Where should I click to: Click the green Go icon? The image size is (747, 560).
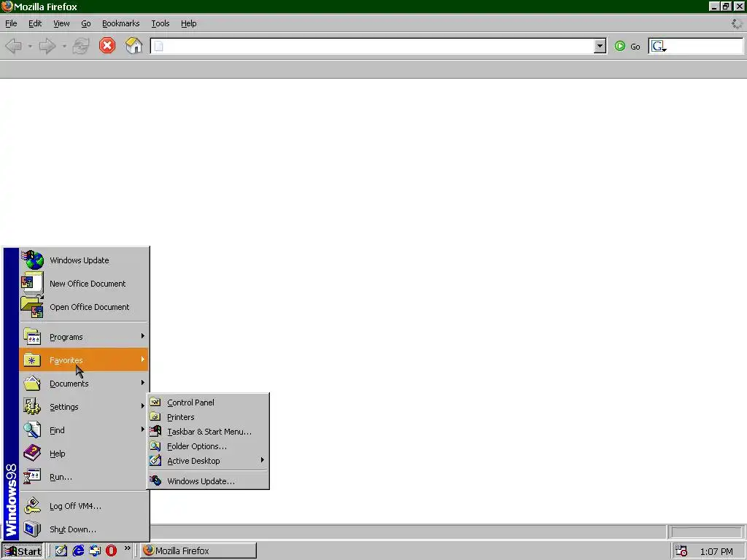coord(620,46)
